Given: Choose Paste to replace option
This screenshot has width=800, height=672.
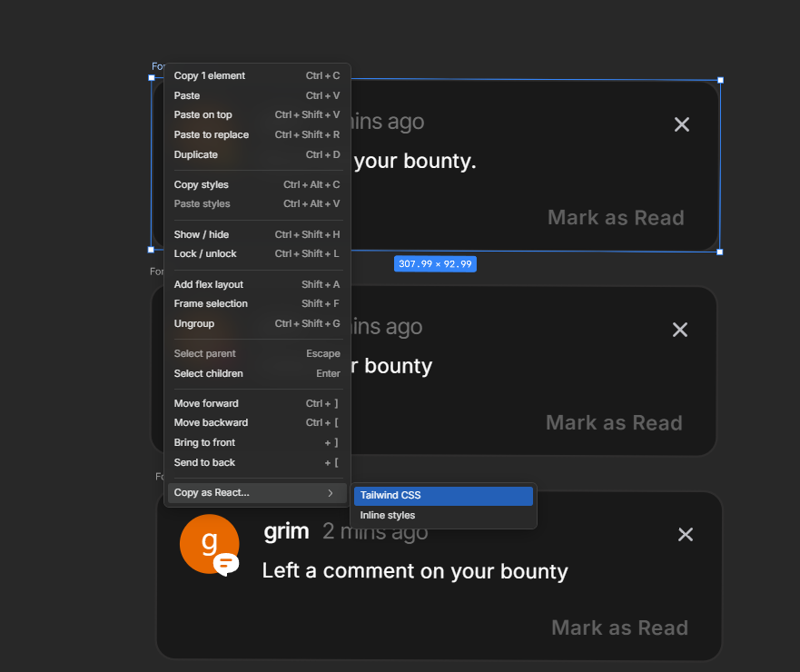Looking at the screenshot, I should (257, 134).
